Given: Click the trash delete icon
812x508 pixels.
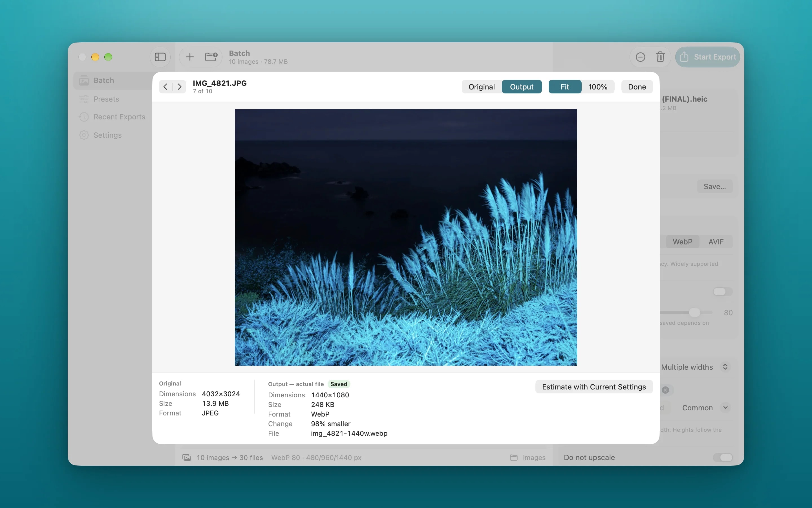Looking at the screenshot, I should coord(660,57).
